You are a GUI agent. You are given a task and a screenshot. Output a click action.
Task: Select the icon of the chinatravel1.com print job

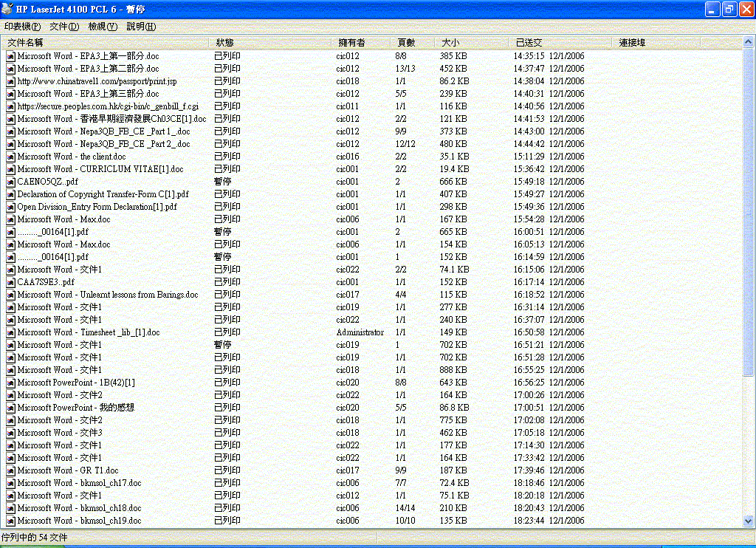(x=10, y=81)
